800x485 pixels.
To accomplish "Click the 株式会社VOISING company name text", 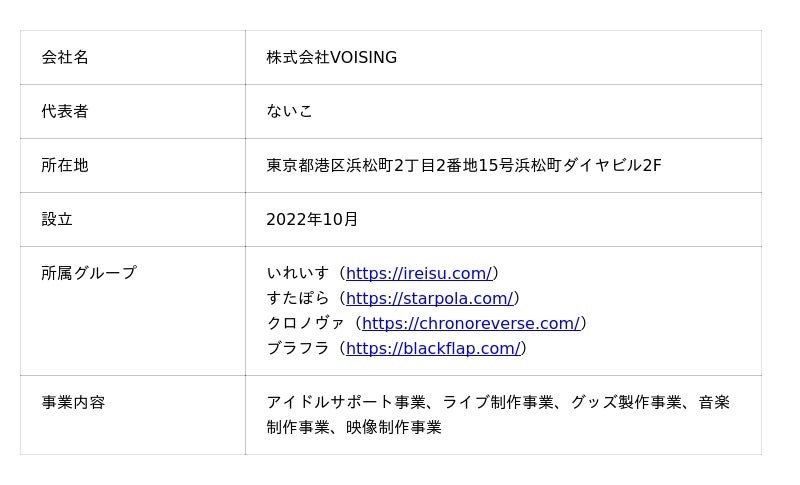I will point(332,57).
